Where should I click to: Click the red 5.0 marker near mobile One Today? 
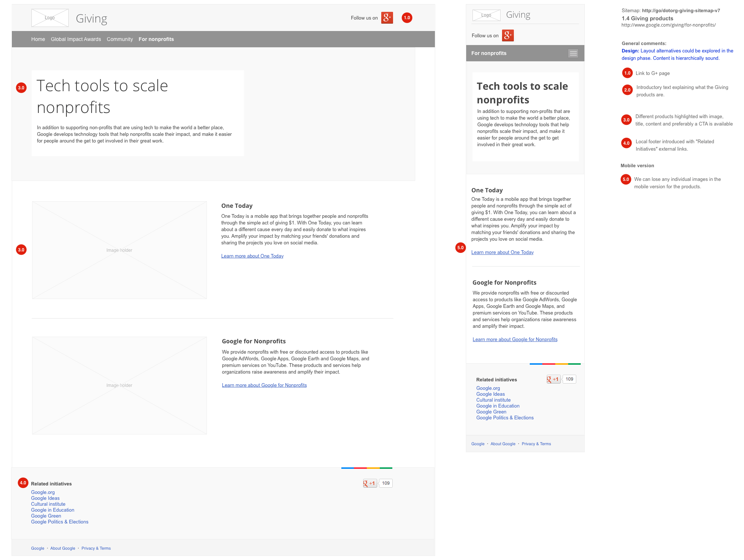pos(460,248)
